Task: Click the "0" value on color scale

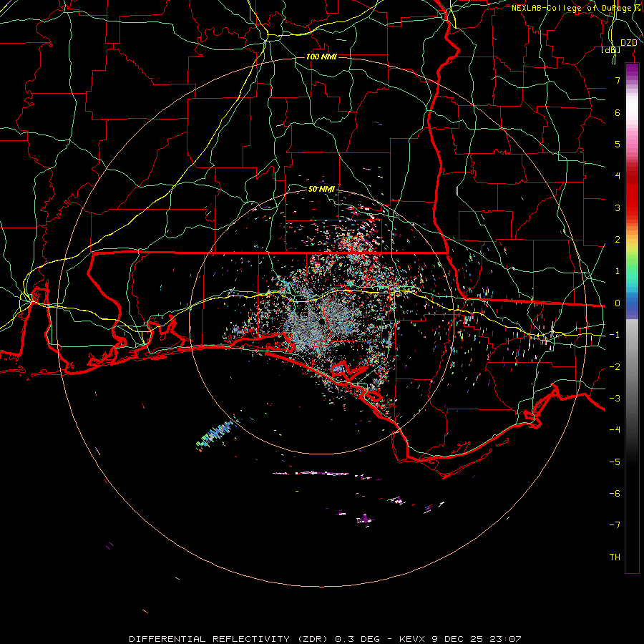Action: point(618,303)
